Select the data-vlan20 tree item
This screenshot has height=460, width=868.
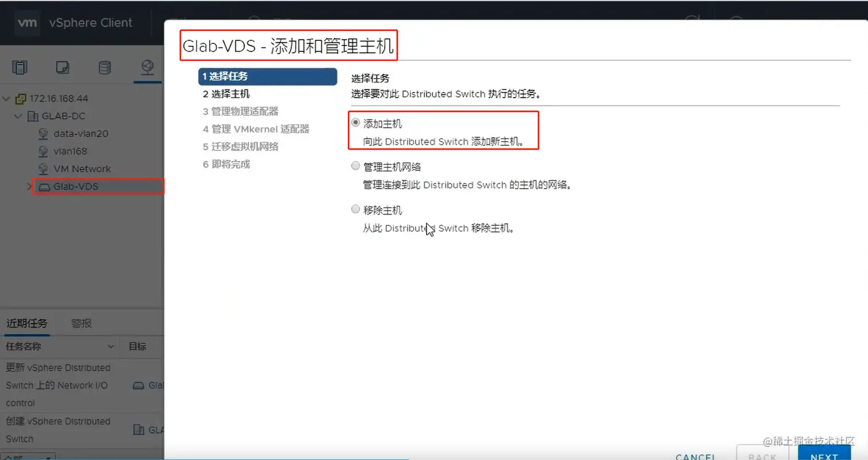click(x=81, y=134)
